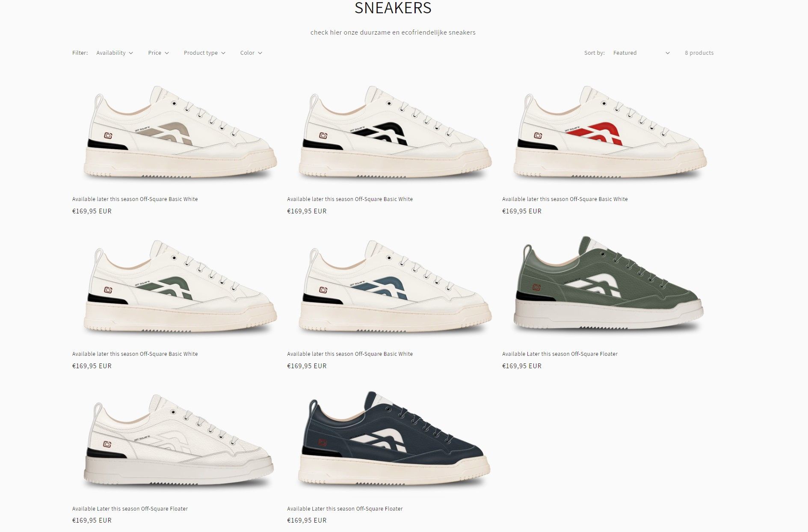Click the Sort by chevron arrow
Viewport: 808px width, 532px height.
(667, 53)
